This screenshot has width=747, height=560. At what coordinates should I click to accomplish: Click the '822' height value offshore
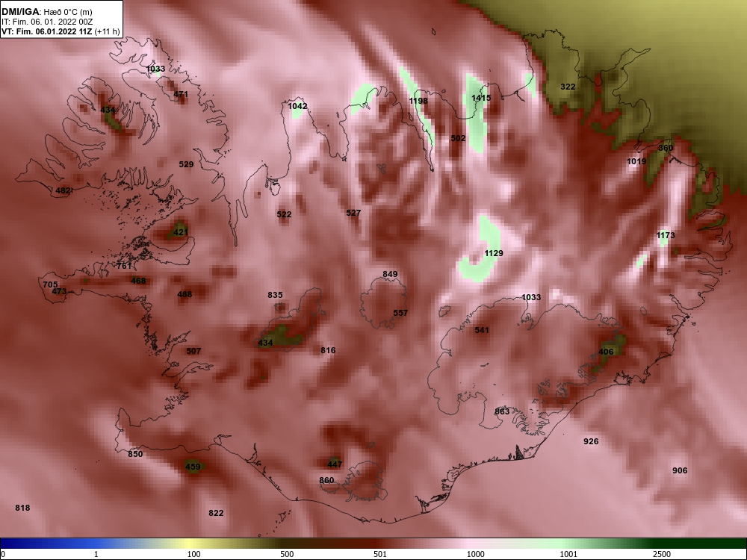point(216,514)
